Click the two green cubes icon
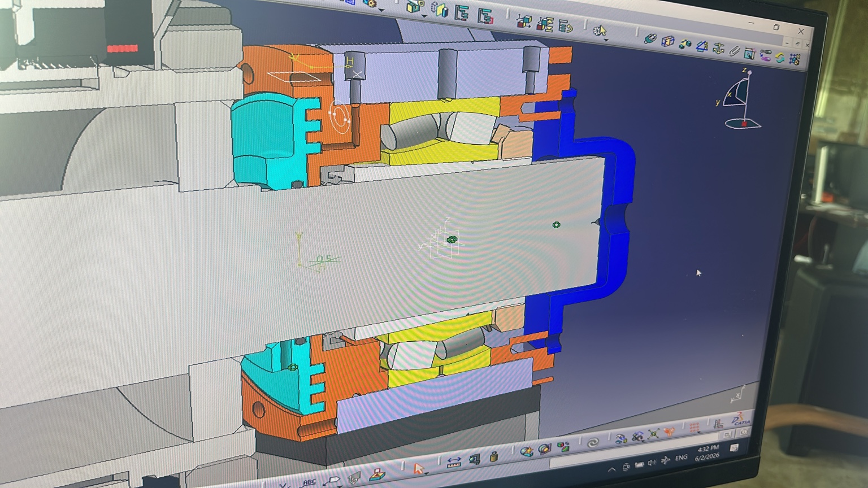868x488 pixels. pyautogui.click(x=685, y=44)
